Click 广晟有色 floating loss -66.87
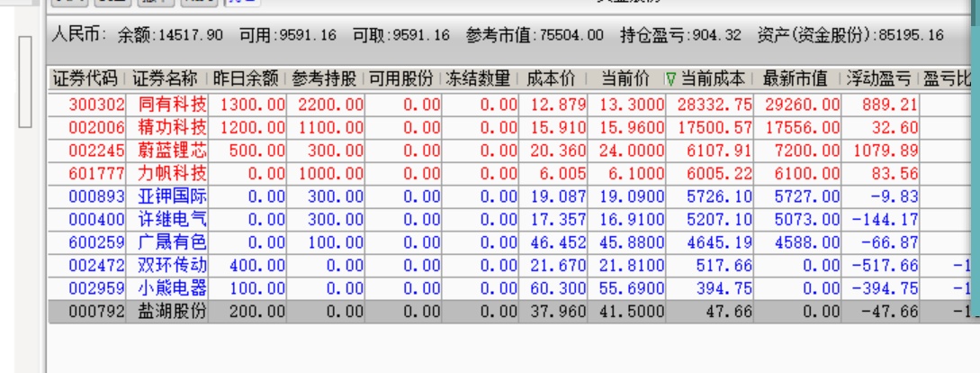This screenshot has width=980, height=373. (x=890, y=241)
